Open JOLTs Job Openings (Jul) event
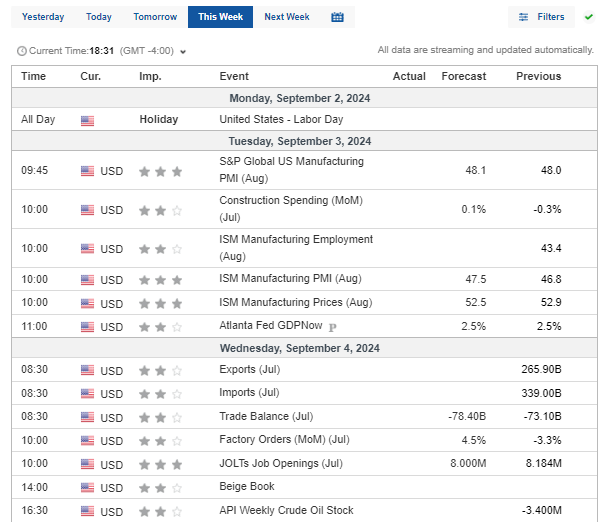 tap(281, 463)
